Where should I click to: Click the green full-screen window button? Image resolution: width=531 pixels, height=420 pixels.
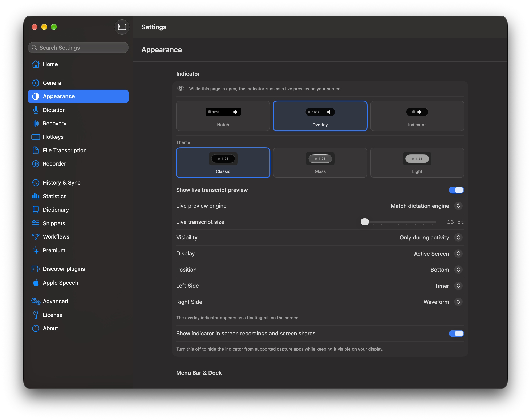point(54,27)
